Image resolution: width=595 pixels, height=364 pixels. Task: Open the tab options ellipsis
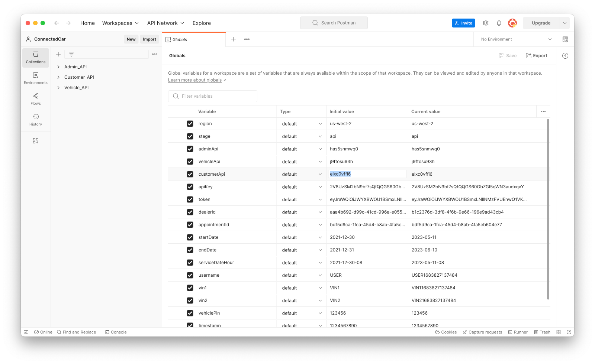point(247,39)
